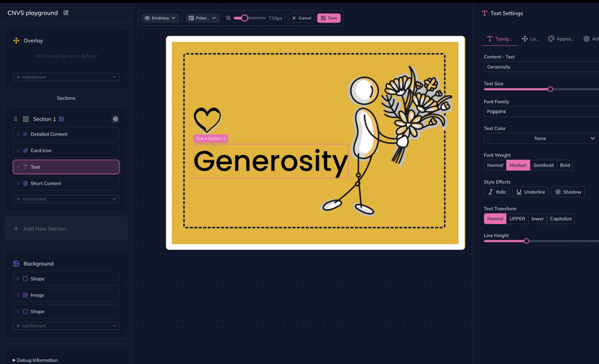599x364 pixels.
Task: Open the Kindness preset dropdown
Action: pyautogui.click(x=160, y=18)
